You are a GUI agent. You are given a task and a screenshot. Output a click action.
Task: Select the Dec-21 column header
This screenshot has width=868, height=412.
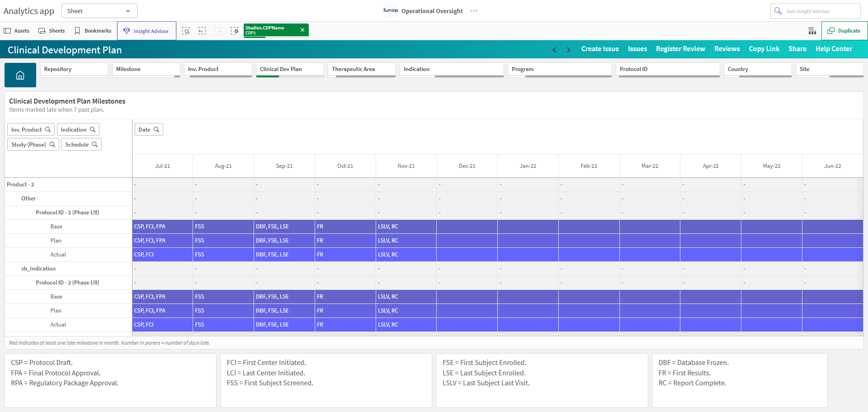pos(467,166)
